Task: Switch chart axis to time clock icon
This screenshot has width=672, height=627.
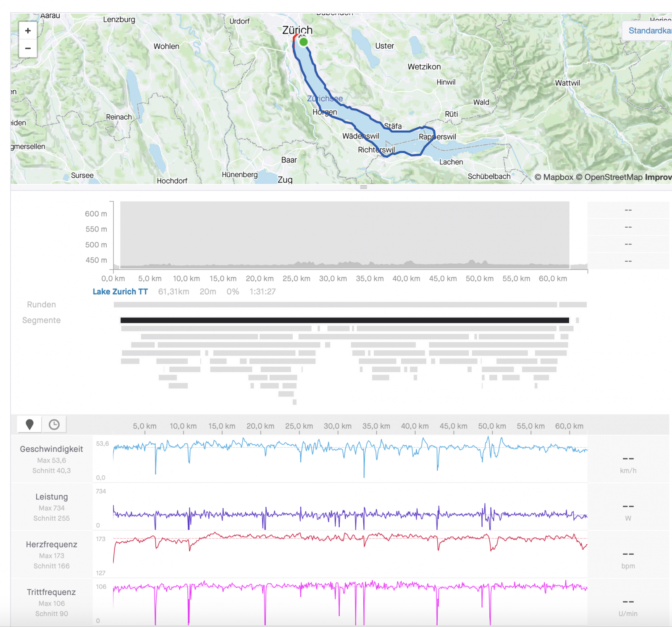Action: [54, 425]
